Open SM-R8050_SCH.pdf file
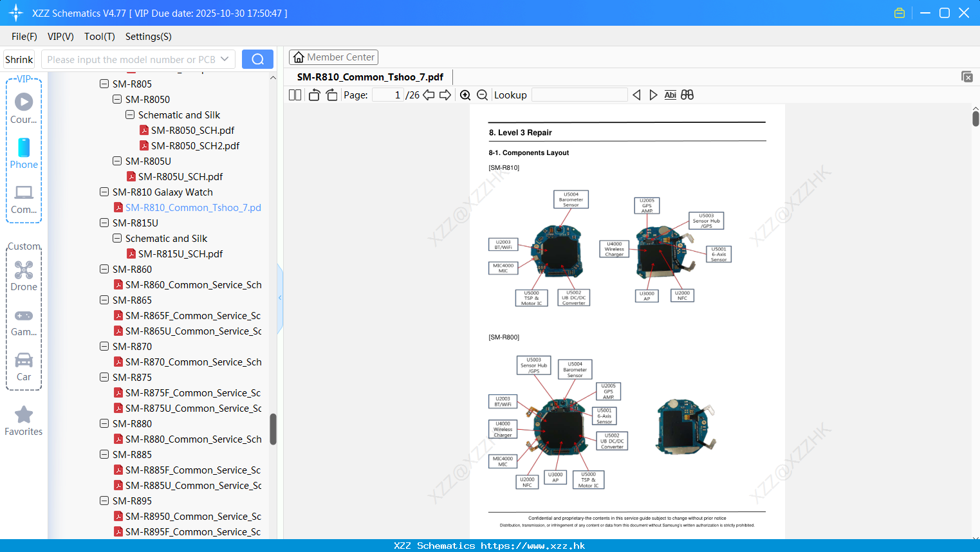This screenshot has height=552, width=980. tap(192, 130)
